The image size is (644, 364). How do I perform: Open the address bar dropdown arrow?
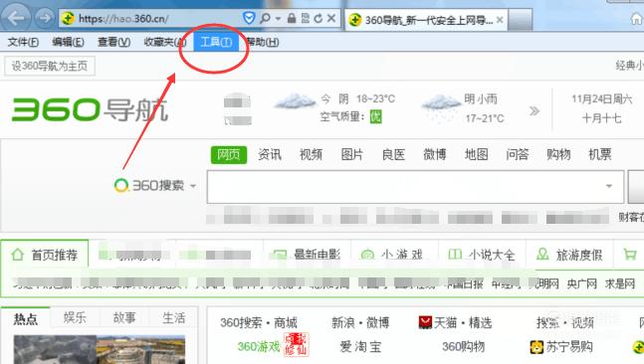click(x=278, y=19)
